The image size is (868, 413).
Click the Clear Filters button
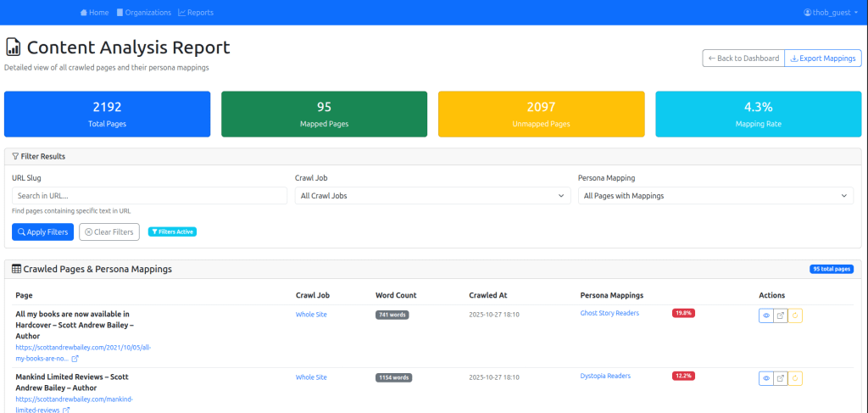109,232
